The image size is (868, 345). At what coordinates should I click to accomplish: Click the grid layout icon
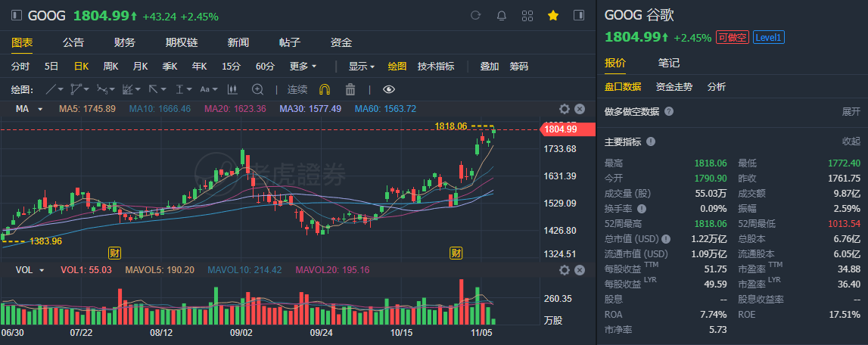click(x=527, y=15)
